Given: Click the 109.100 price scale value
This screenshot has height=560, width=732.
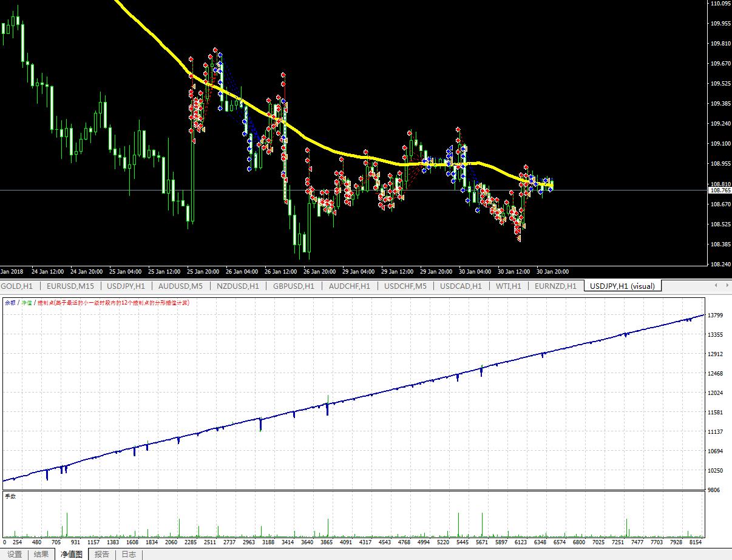Looking at the screenshot, I should [x=720, y=144].
